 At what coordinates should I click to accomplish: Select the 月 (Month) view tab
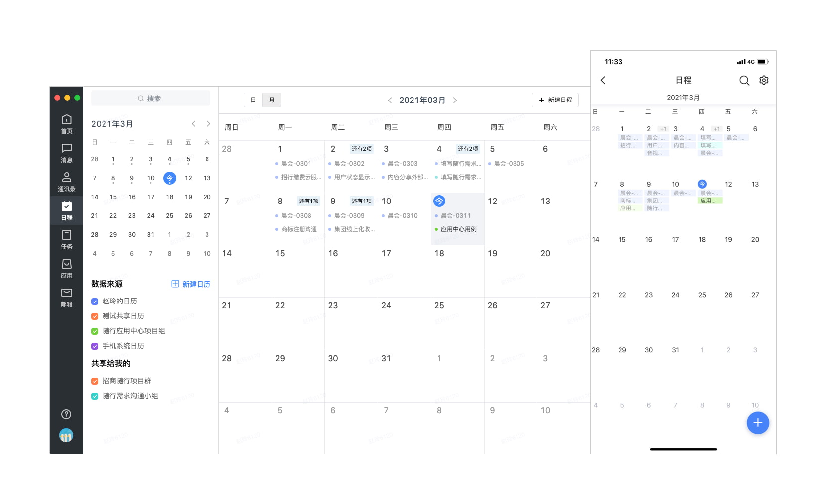tap(272, 100)
